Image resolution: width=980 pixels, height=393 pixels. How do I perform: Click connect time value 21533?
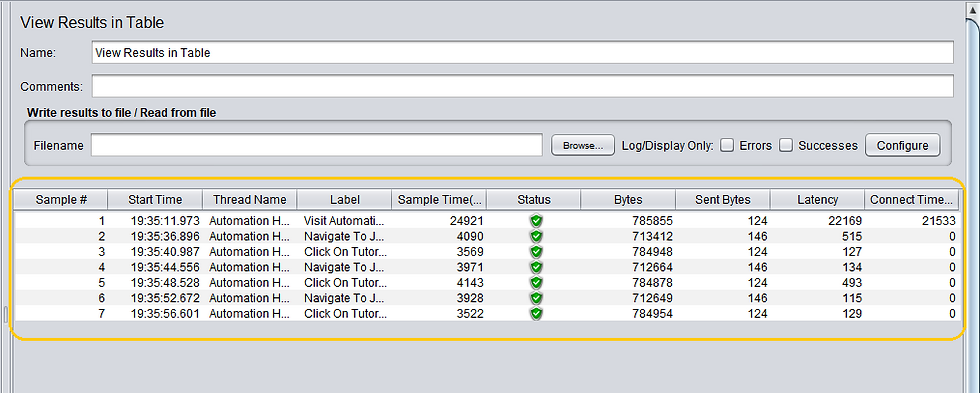938,221
